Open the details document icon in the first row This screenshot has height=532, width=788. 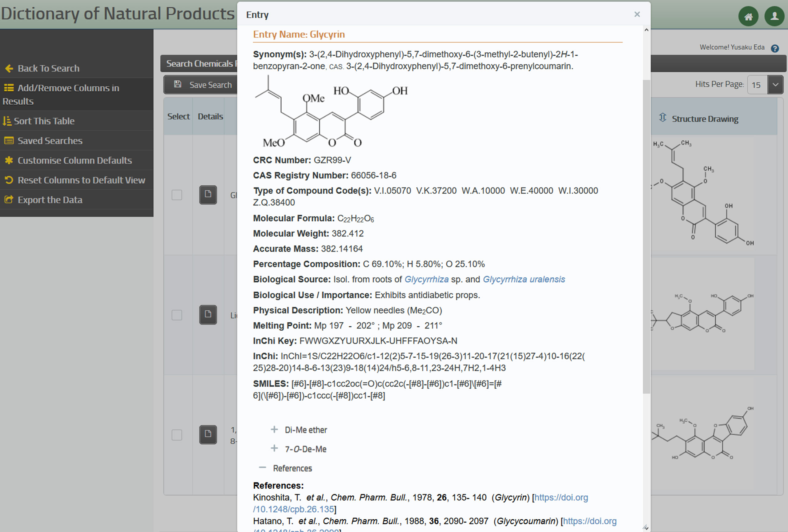click(208, 195)
